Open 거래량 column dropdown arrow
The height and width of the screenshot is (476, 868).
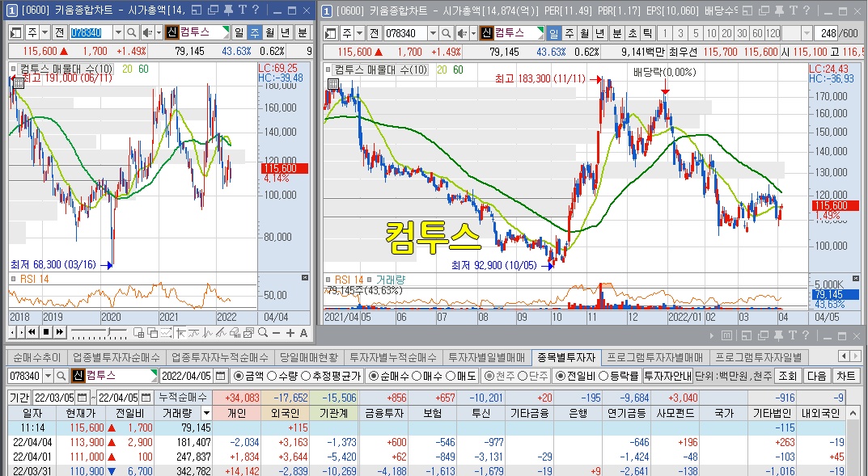206,413
